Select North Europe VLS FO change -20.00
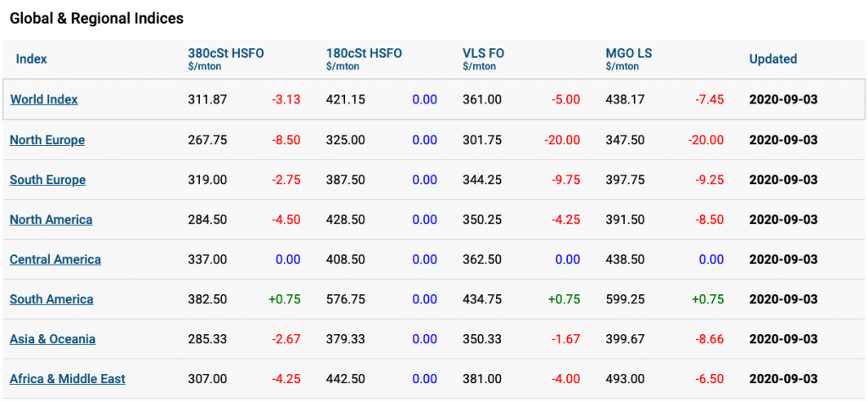Screen dimensions: 868x401 coord(562,140)
